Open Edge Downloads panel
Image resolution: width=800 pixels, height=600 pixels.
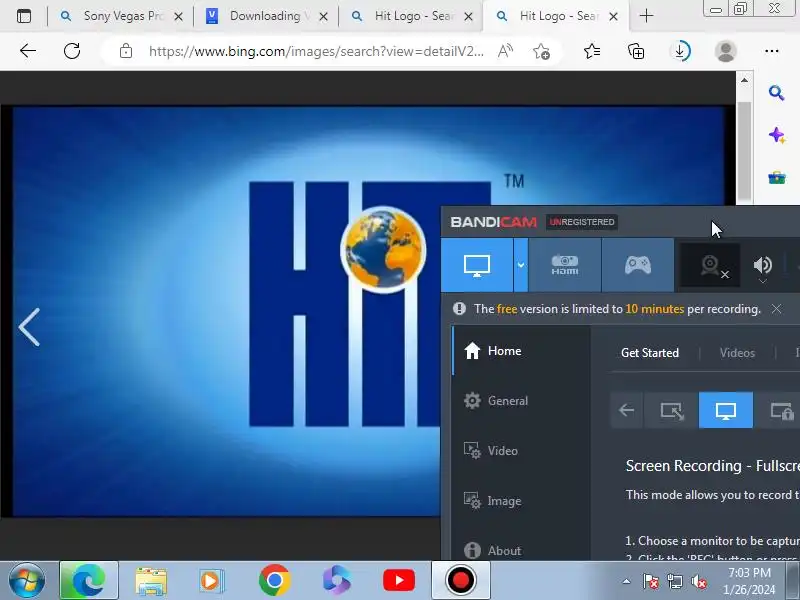680,51
